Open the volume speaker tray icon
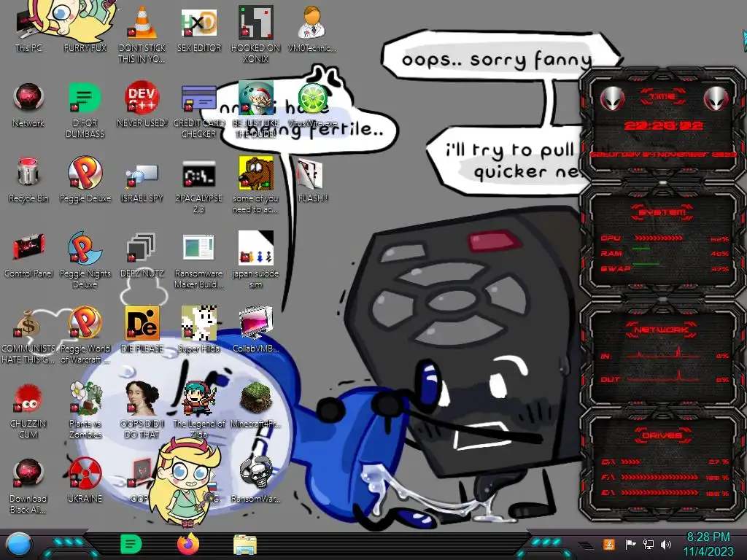The height and width of the screenshot is (560, 747). [665, 544]
